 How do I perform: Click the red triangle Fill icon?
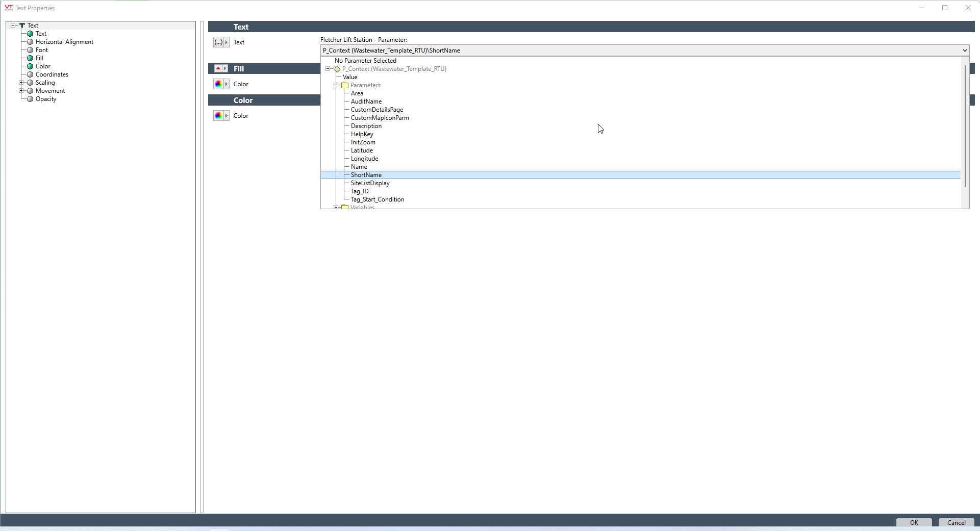click(218, 68)
